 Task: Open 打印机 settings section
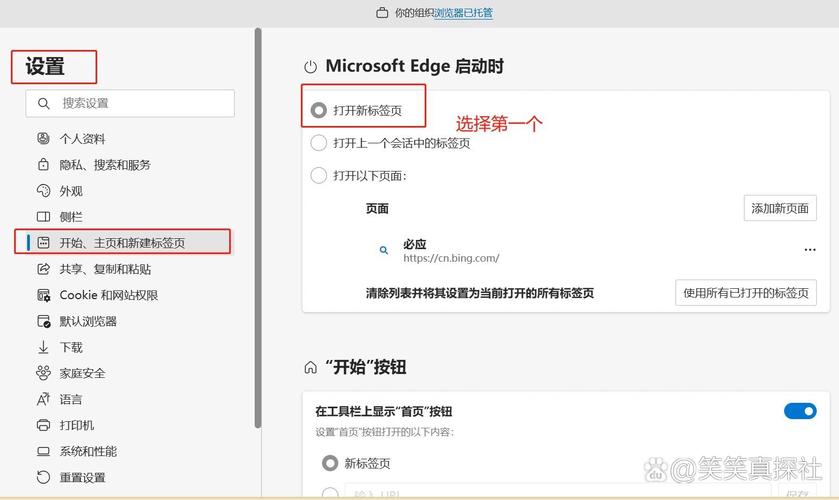[77, 425]
